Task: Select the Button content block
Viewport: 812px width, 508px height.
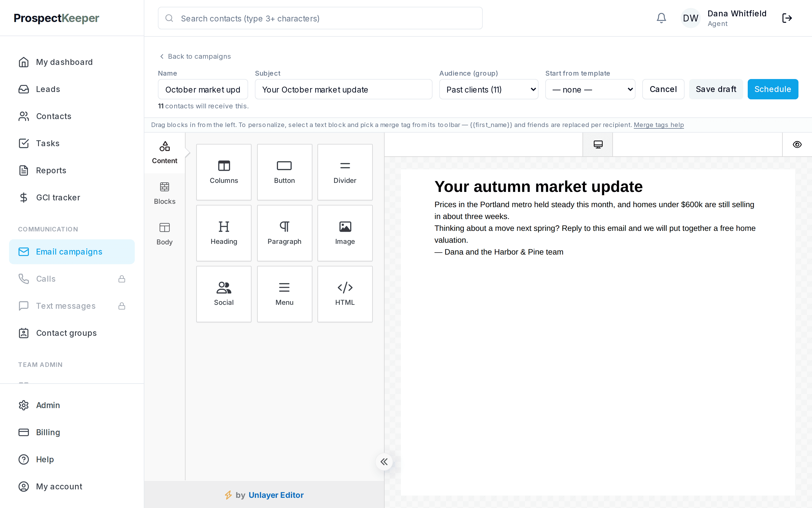Action: click(x=284, y=172)
